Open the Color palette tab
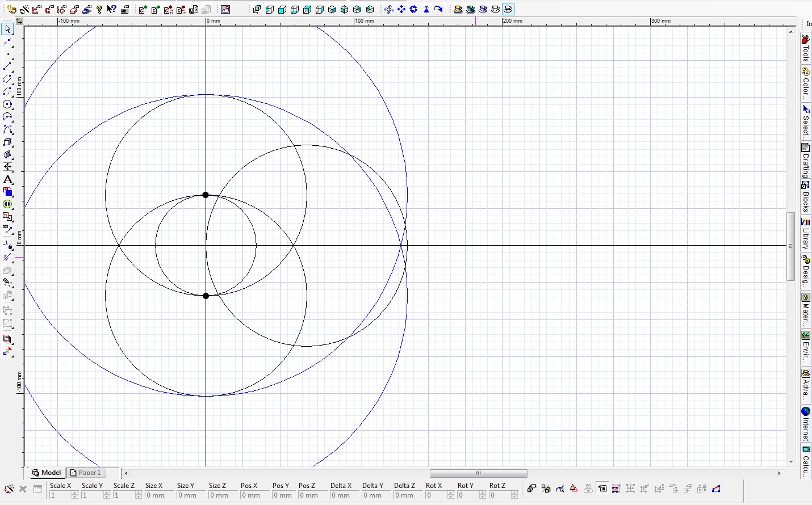Screen dimensions: 812x505 806,82
